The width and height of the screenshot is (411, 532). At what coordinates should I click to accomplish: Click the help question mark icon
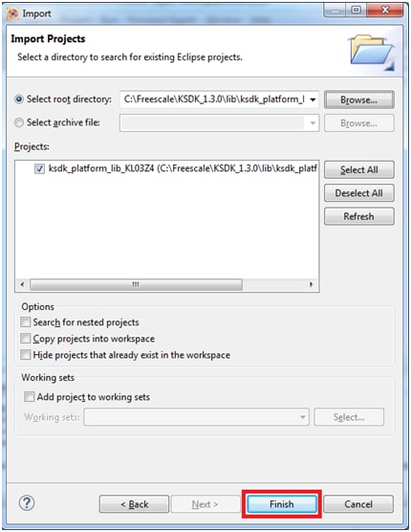click(x=27, y=503)
